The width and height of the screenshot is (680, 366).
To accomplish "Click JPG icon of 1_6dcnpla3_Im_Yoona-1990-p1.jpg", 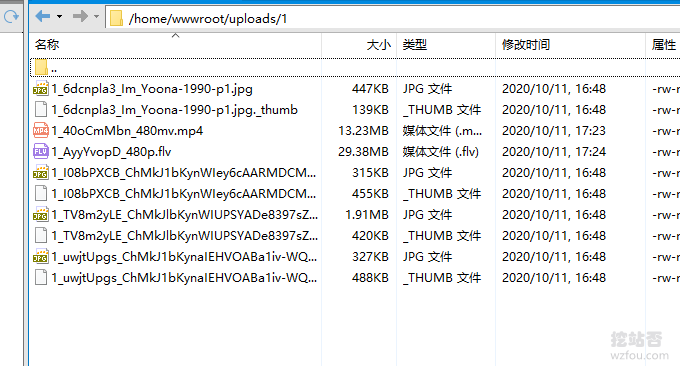I will pos(41,88).
